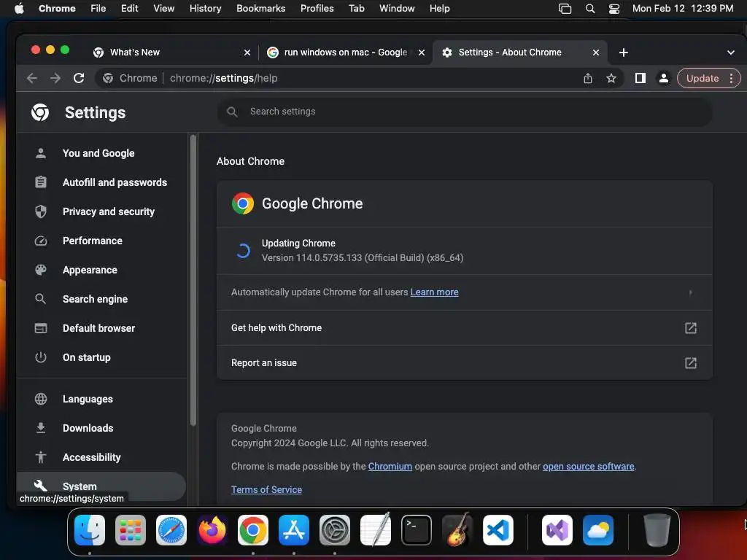Expand Automatically update Chrome row arrow
747x560 pixels.
point(690,292)
